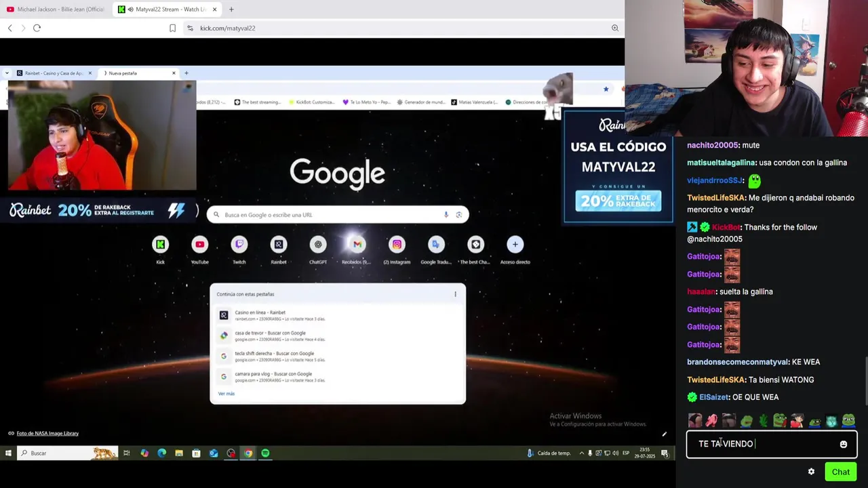
Task: Click the bookmark icon beside the address bar
Action: click(x=172, y=28)
